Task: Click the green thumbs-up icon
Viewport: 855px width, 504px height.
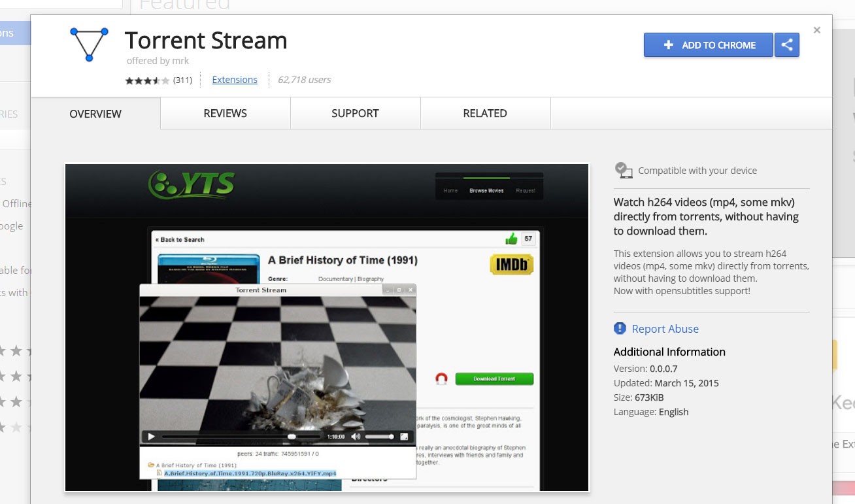Action: (511, 239)
